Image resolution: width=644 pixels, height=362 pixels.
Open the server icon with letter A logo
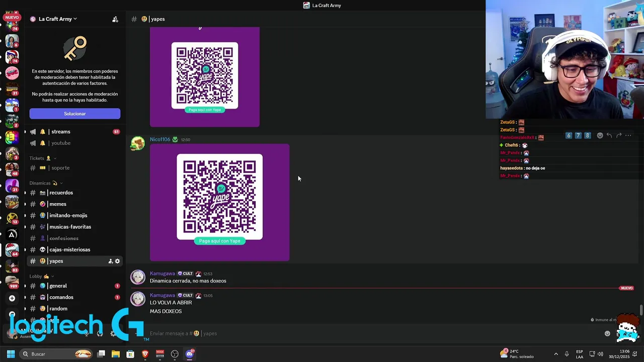click(12, 234)
